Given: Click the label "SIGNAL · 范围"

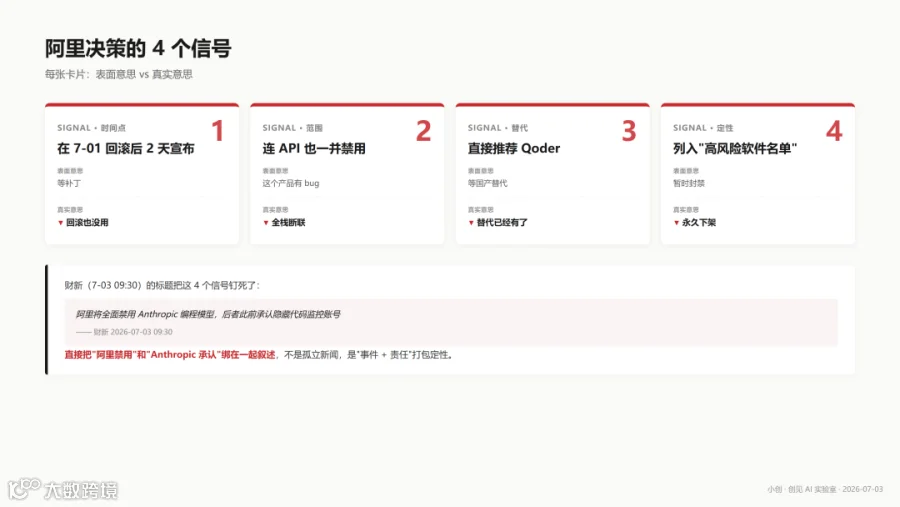Looking at the screenshot, I should [x=293, y=127].
